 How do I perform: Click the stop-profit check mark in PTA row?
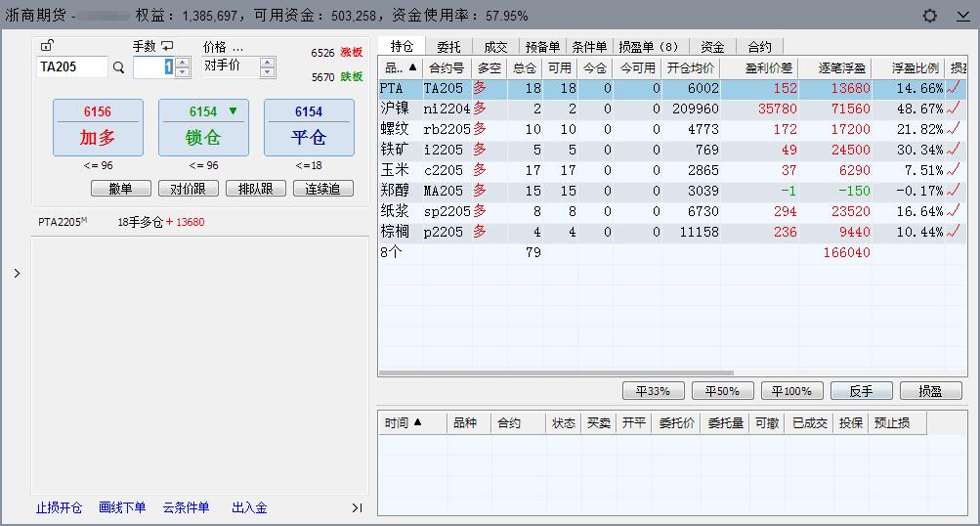click(x=954, y=88)
